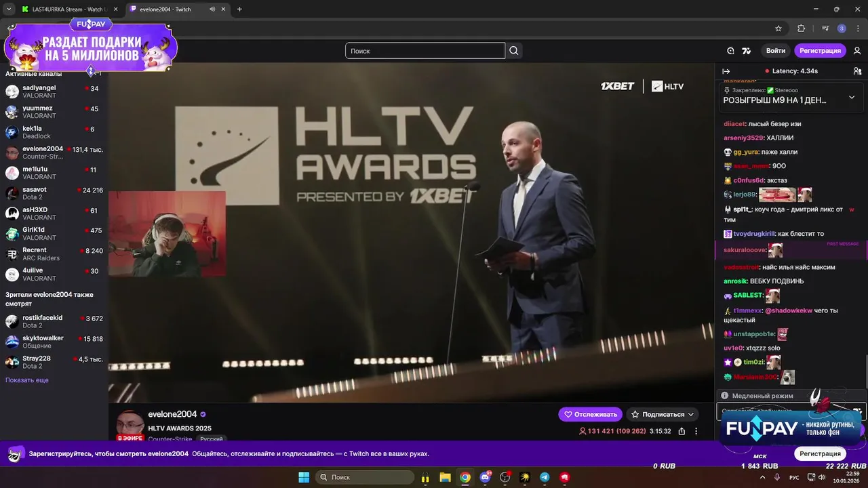Open sasavot Dota 2 channel
The width and height of the screenshot is (868, 488).
(54, 193)
